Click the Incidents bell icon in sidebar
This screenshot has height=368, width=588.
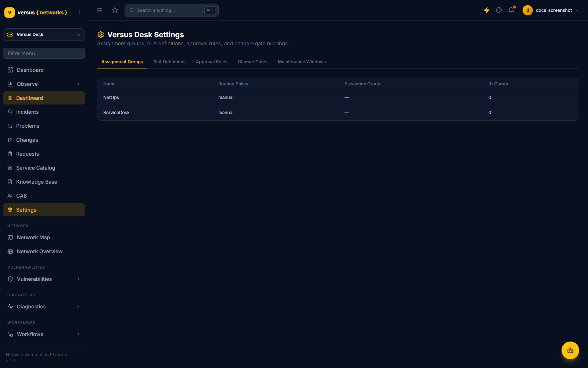(10, 112)
